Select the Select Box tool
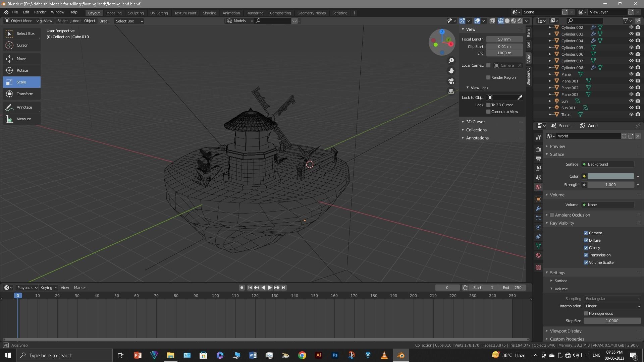 click(x=22, y=34)
